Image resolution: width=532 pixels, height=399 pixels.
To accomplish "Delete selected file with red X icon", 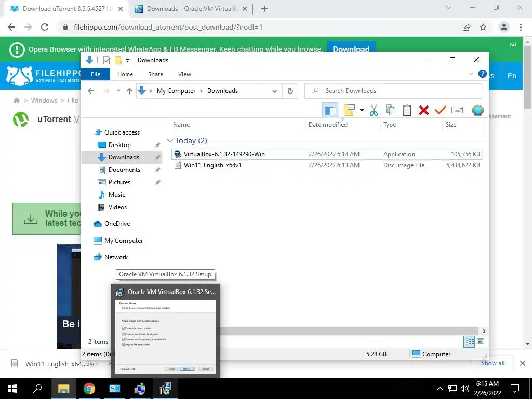I will (424, 110).
